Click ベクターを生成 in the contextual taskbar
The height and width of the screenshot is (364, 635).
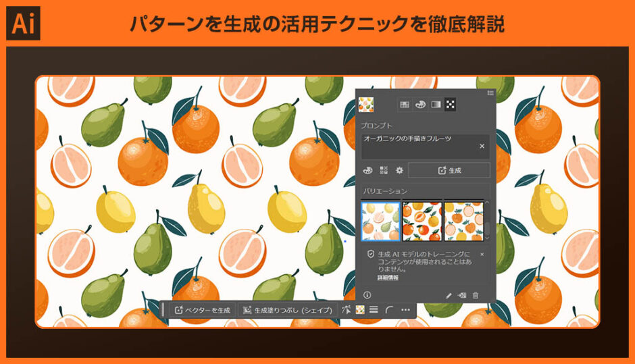coord(203,310)
